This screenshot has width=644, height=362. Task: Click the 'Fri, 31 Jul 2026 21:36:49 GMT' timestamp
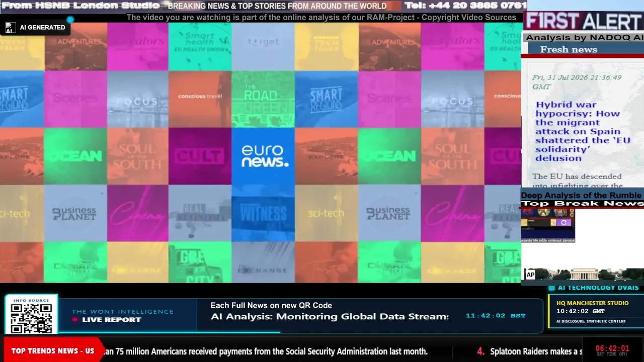577,82
